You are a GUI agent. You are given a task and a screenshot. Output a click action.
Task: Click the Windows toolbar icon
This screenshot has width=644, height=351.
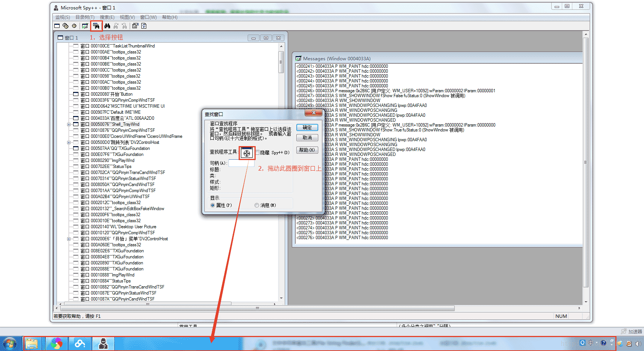coord(57,26)
